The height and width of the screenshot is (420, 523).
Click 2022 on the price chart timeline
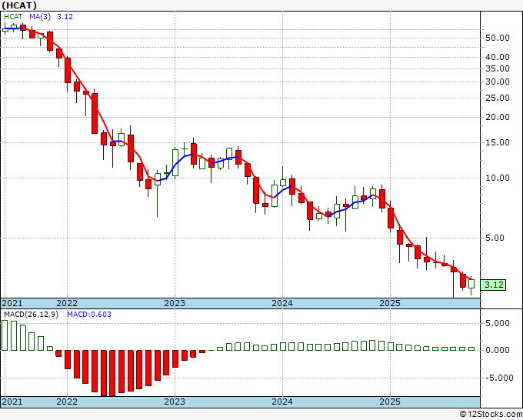(67, 303)
